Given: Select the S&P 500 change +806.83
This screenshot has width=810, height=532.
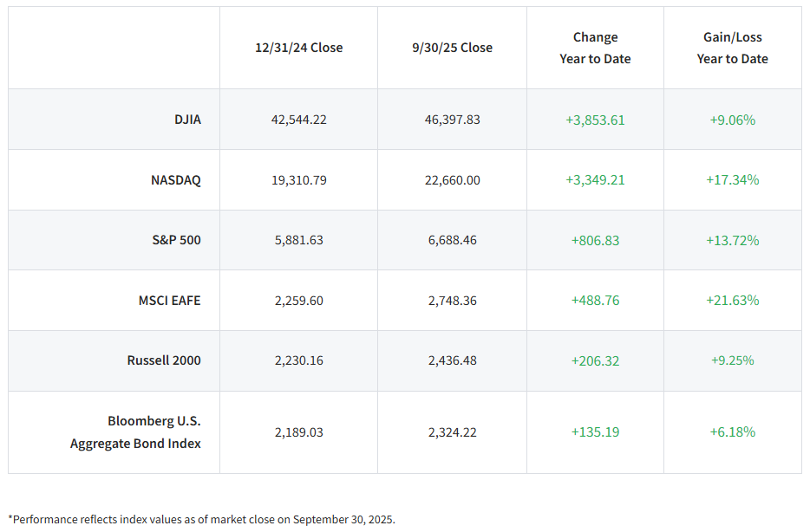Looking at the screenshot, I should tap(595, 240).
